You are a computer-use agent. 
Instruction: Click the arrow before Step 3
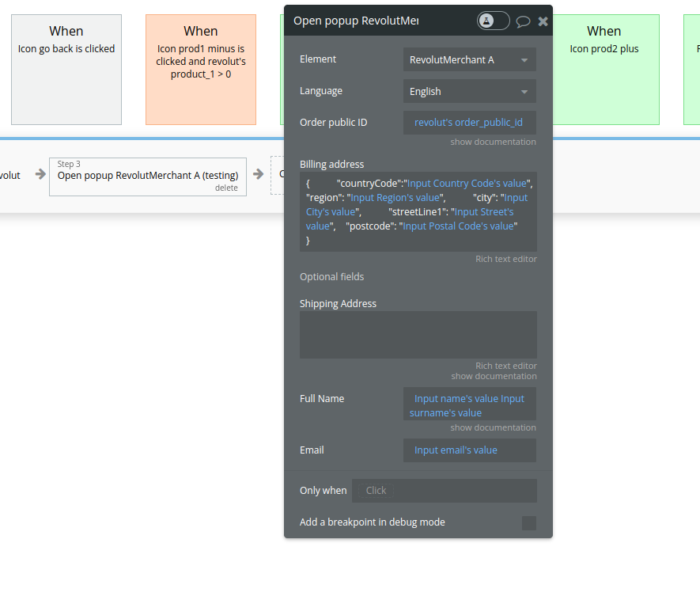40,174
